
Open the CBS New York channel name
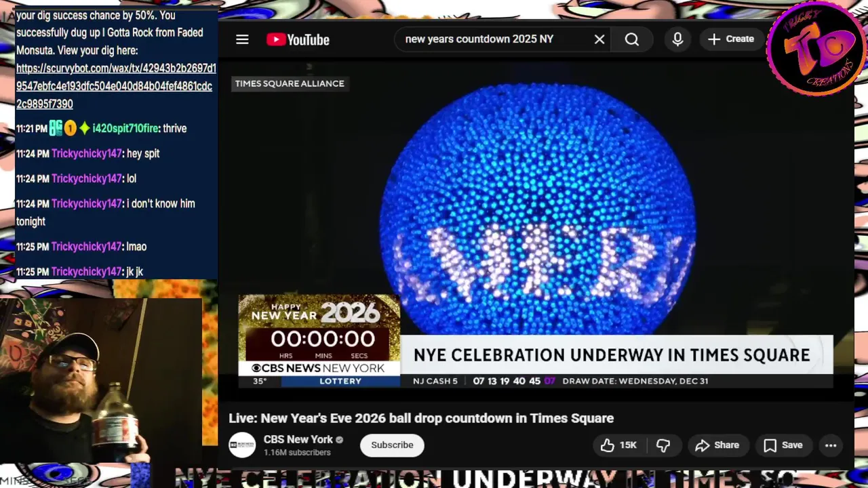point(298,439)
